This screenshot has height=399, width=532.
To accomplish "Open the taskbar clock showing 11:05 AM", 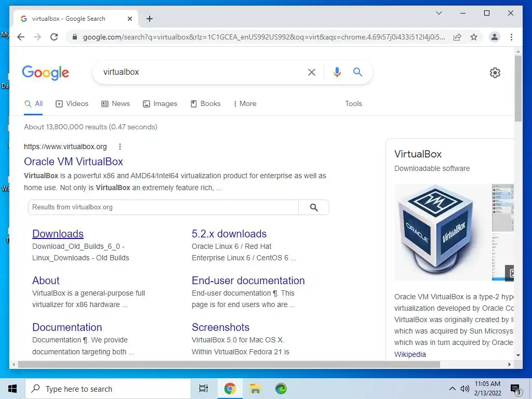I will click(x=487, y=389).
